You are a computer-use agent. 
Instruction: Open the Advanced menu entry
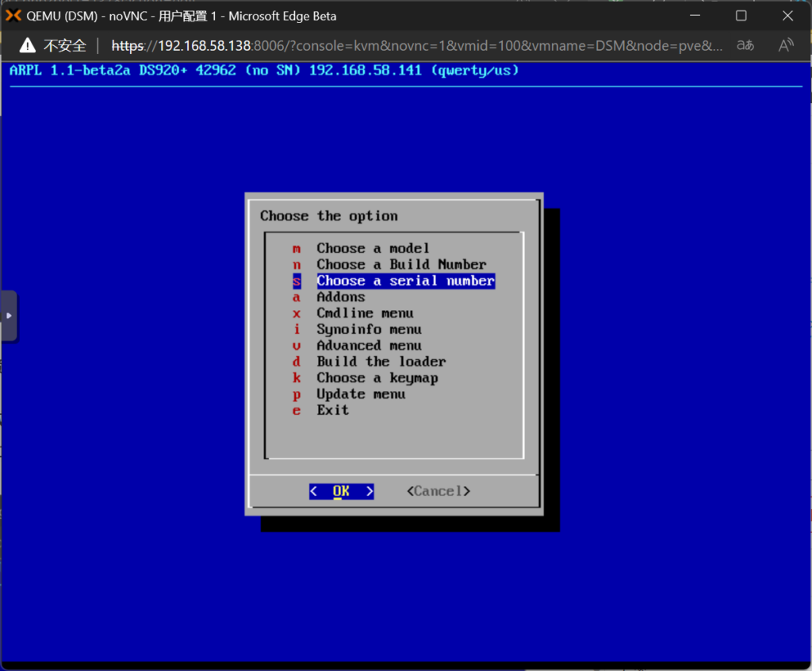point(369,346)
